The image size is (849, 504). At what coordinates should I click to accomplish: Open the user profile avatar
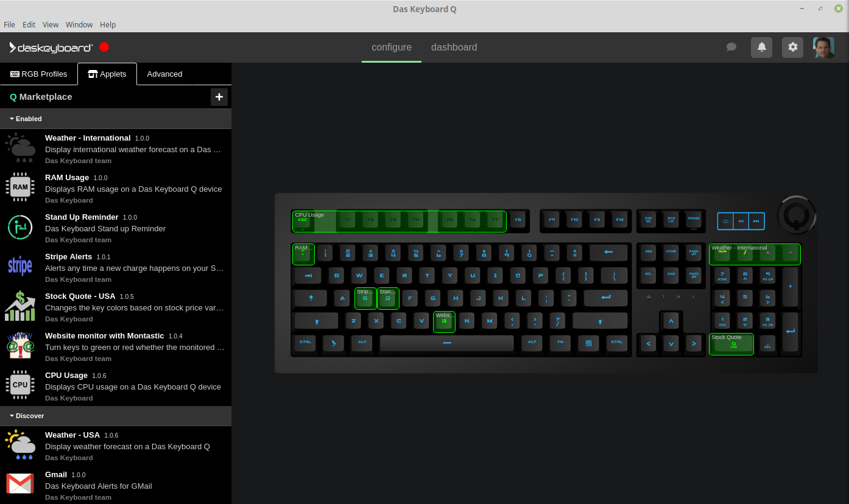(x=823, y=47)
